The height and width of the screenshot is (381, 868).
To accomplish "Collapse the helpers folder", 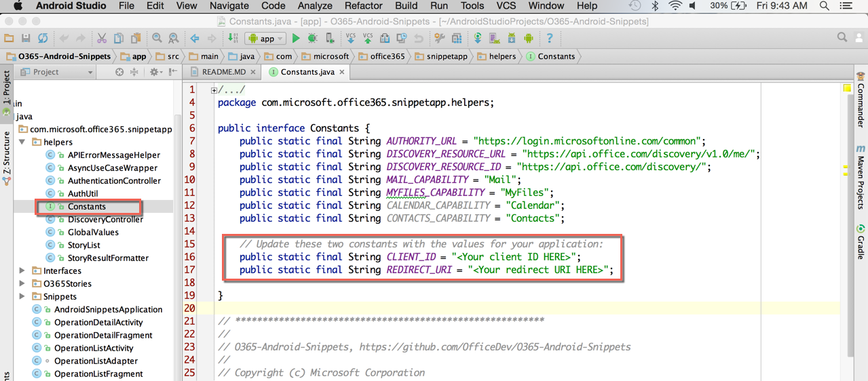I will 22,142.
